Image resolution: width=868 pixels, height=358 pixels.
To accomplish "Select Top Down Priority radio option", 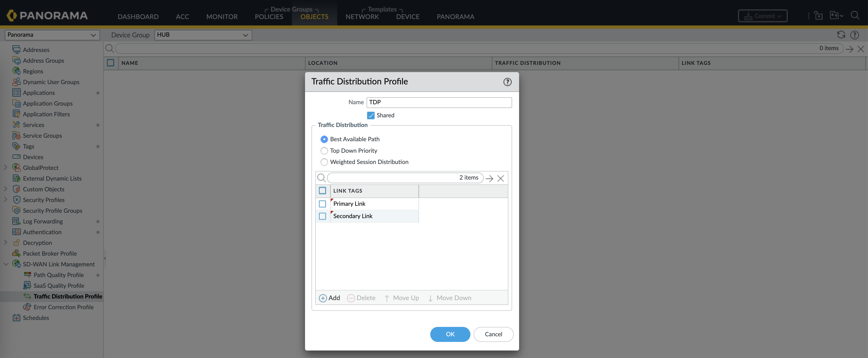I will [x=324, y=151].
